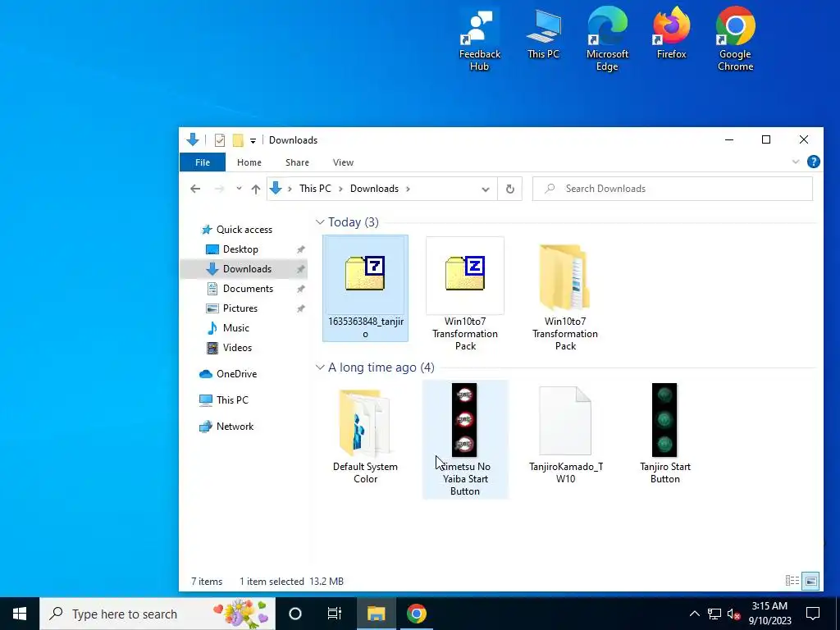This screenshot has height=630, width=840.
Task: Go forward with the forward arrow
Action: pyautogui.click(x=219, y=189)
